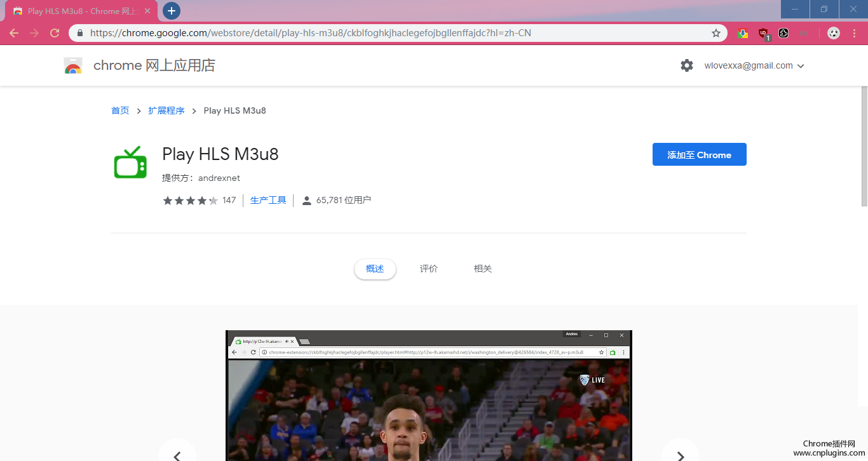The image size is (868, 461).
Task: Click the black round extension icon
Action: point(783,33)
